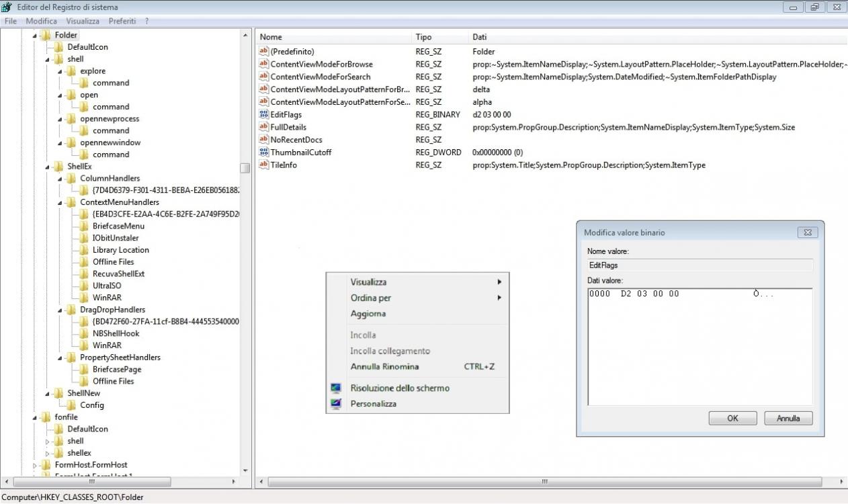Select the ColumnHandlers key
Screen dimensions: 848x504
click(110, 179)
